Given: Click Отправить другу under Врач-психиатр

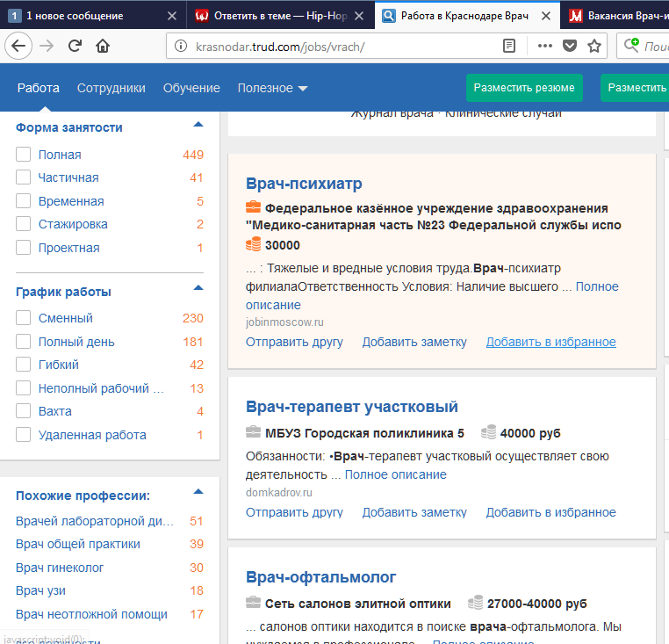Looking at the screenshot, I should [x=294, y=342].
